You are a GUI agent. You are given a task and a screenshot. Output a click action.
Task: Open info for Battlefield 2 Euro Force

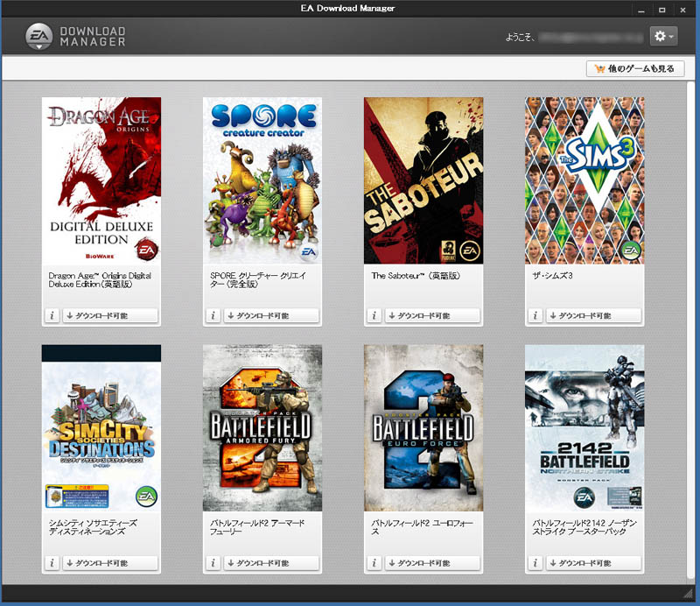[374, 563]
